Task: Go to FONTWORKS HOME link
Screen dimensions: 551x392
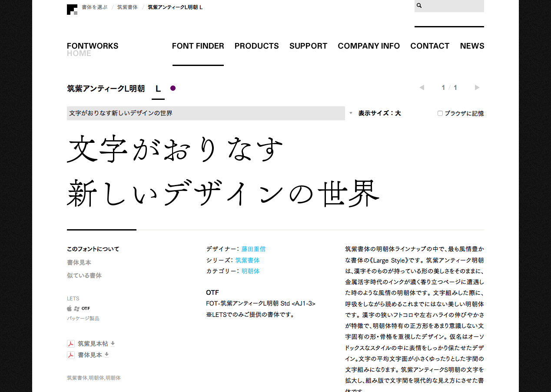Action: point(93,49)
